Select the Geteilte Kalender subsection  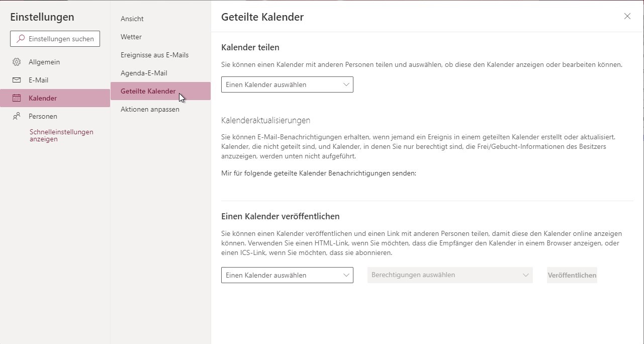tap(160, 91)
